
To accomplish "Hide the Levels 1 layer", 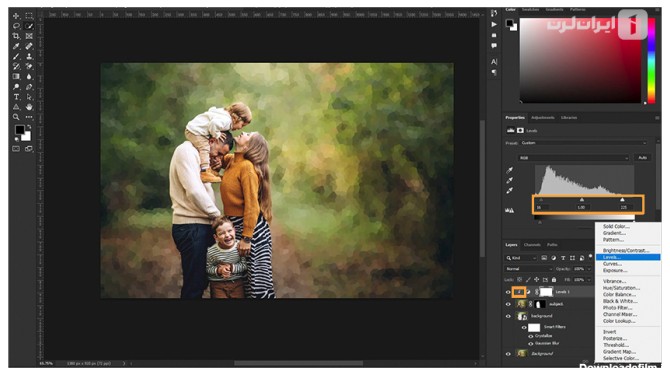I will tap(508, 292).
